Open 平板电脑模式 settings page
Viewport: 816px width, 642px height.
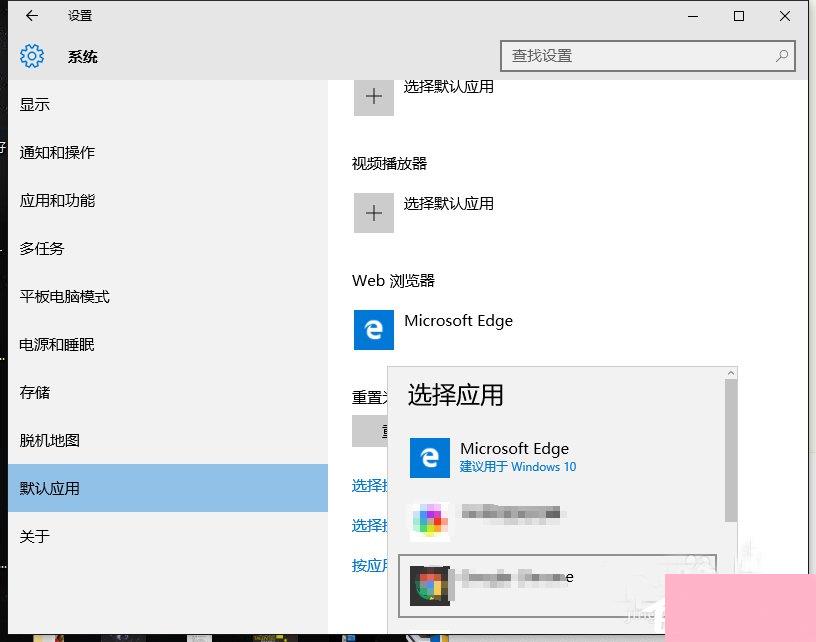pos(168,297)
